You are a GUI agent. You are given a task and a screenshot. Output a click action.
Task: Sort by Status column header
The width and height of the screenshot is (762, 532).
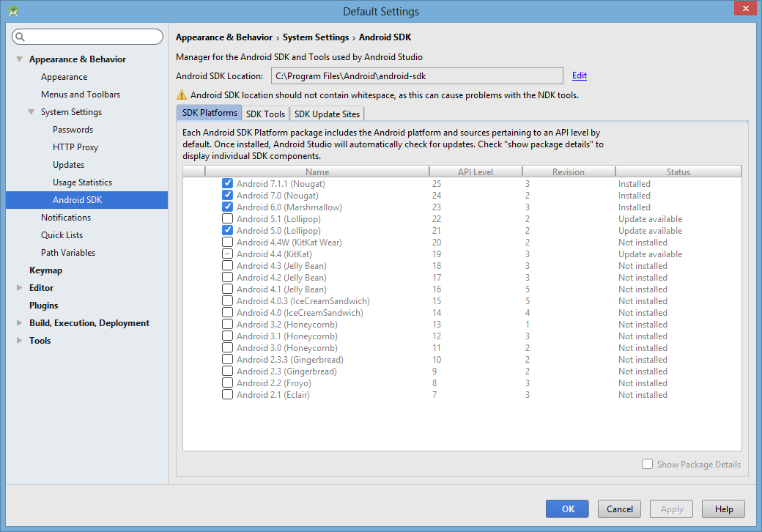tap(678, 171)
